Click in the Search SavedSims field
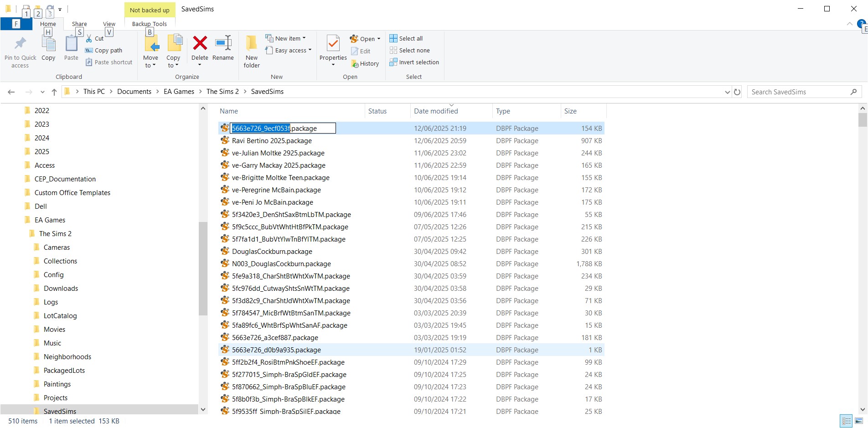 (799, 92)
